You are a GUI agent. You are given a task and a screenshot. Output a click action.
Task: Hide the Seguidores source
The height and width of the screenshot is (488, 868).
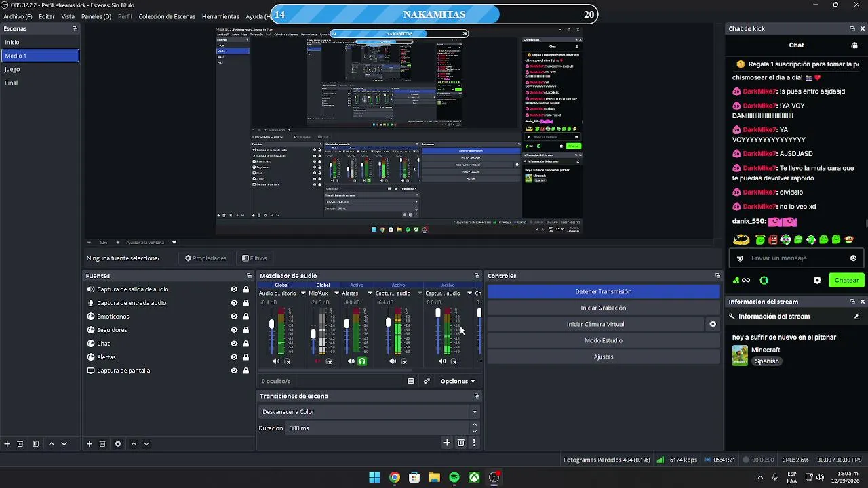point(234,330)
